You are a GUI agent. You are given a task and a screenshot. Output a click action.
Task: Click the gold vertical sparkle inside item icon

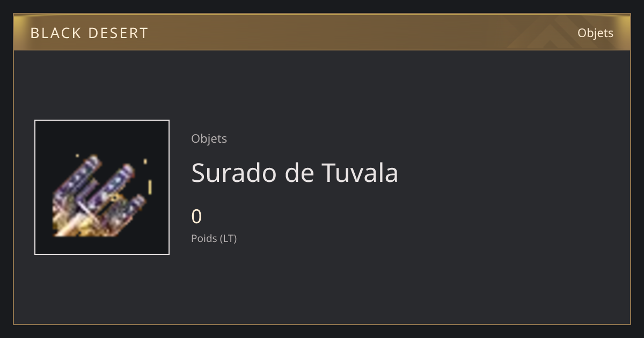tap(150, 187)
